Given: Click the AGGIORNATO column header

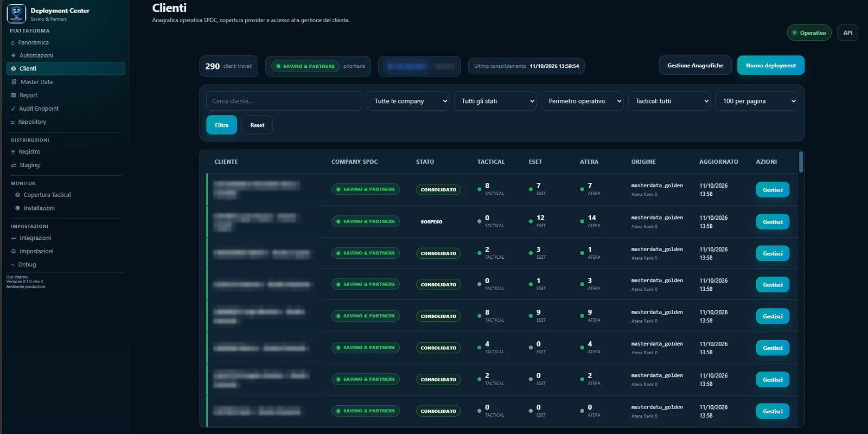Looking at the screenshot, I should pyautogui.click(x=718, y=162).
